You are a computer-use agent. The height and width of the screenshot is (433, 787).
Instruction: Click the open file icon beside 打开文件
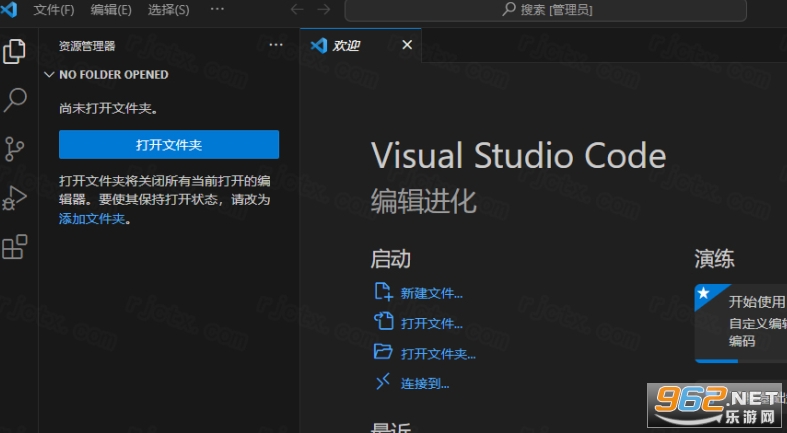tap(383, 321)
